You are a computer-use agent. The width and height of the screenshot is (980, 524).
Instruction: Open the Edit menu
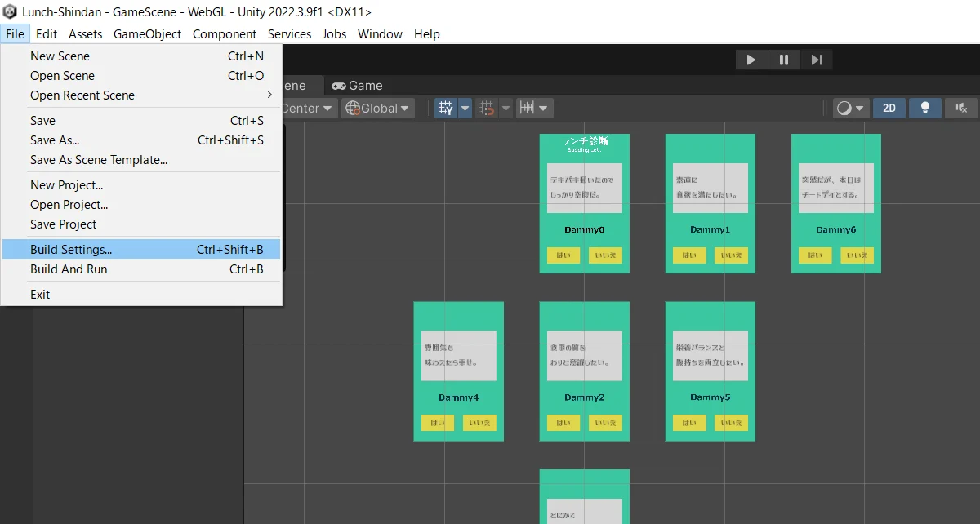[47, 34]
